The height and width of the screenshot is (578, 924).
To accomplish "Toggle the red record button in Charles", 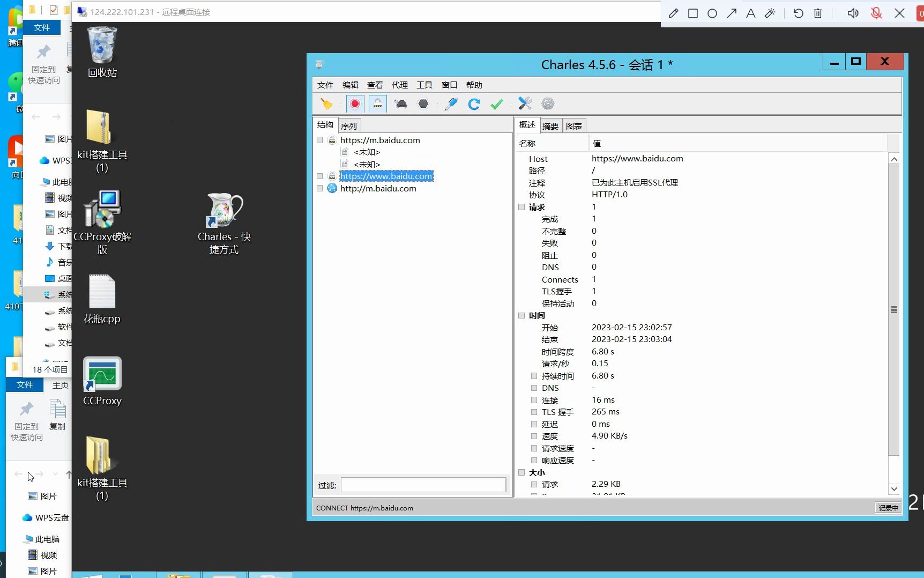I will tap(355, 104).
